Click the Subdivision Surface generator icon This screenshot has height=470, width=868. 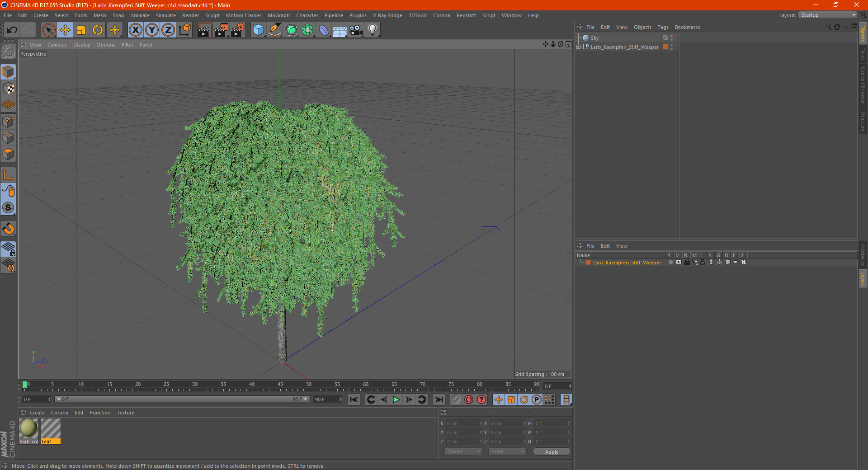291,30
